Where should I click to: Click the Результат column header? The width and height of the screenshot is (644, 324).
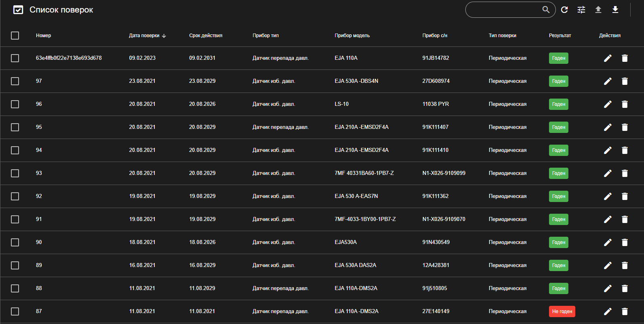tap(560, 36)
